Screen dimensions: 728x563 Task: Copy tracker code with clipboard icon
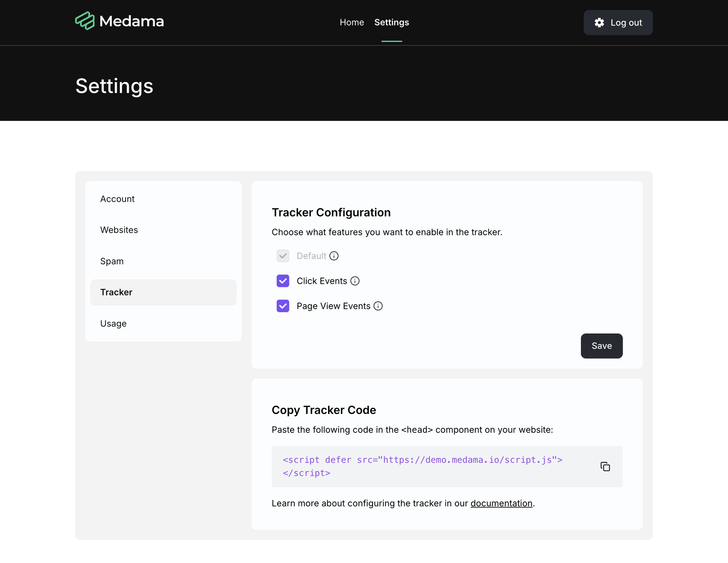tap(605, 467)
